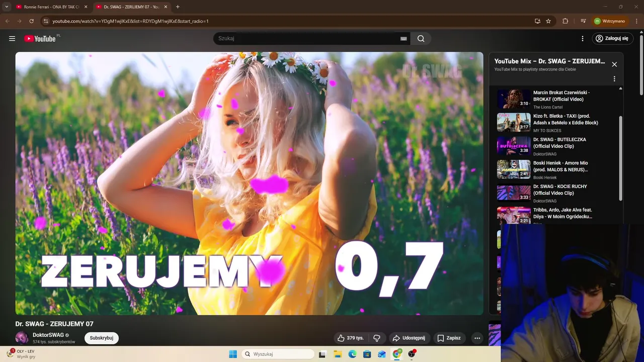Select the Dr. SWAG - ZERUJEMY 07 tab
This screenshot has height=362, width=644.
click(131, 7)
